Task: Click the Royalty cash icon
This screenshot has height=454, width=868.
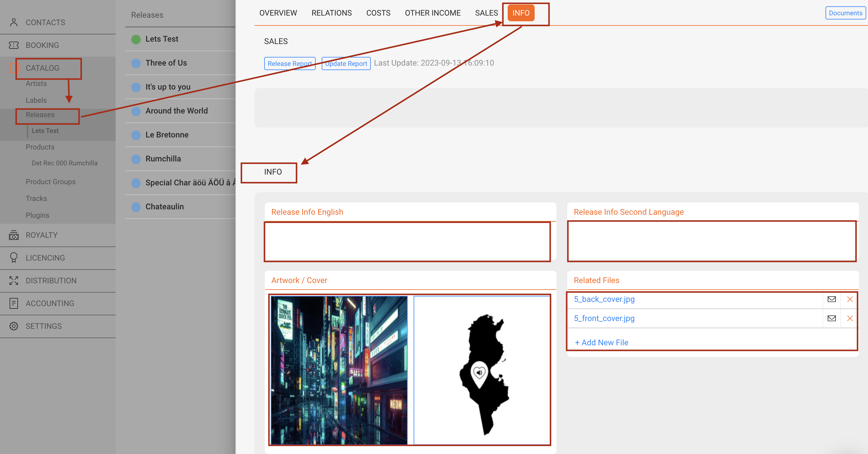Action: pyautogui.click(x=13, y=235)
